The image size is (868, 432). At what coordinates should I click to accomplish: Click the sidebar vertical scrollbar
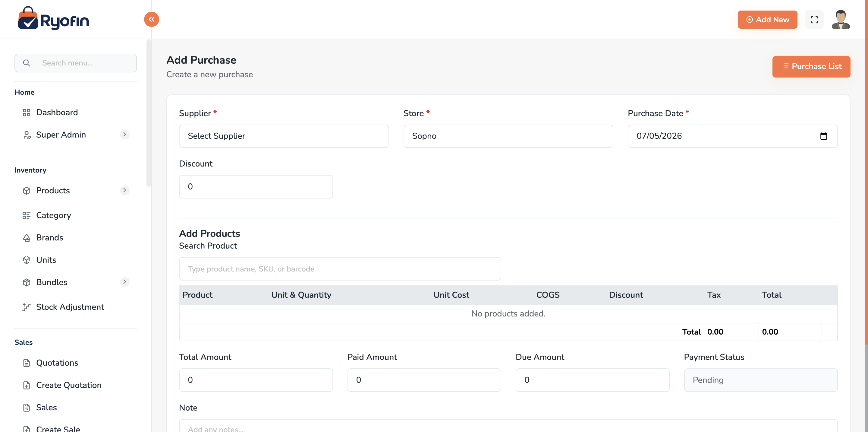[x=148, y=113]
